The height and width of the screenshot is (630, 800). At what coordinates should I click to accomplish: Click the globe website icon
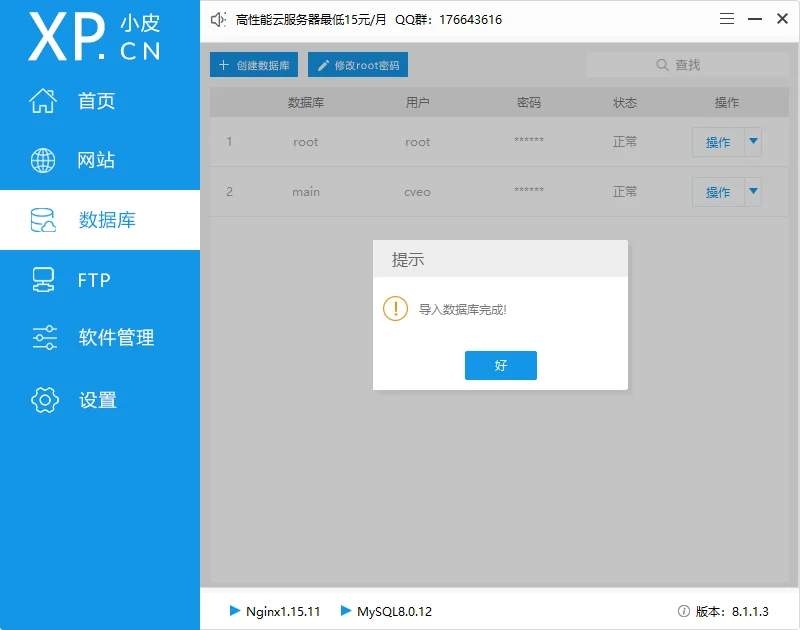43,160
